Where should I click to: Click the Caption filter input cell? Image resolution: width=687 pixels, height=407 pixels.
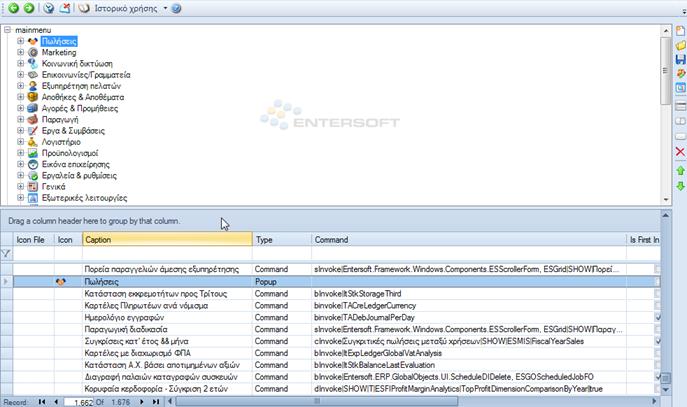pos(167,253)
